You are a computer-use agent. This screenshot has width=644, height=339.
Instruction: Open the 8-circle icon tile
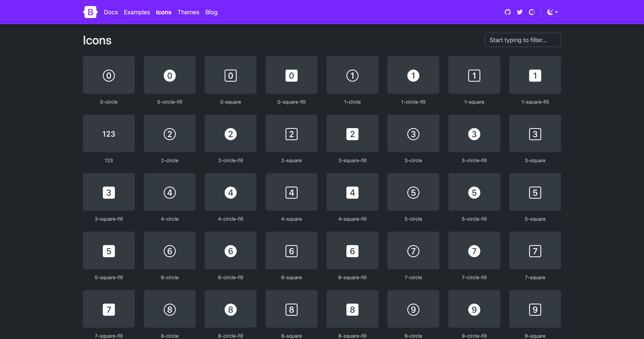click(170, 309)
